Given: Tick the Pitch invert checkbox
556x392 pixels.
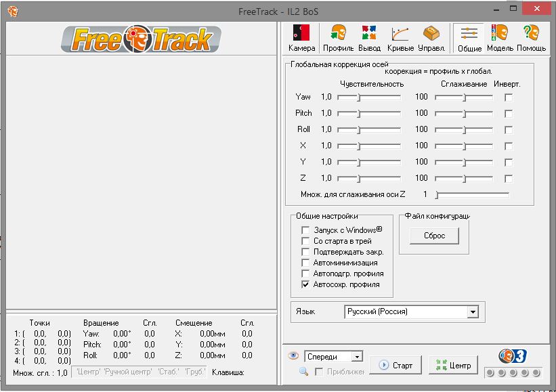Looking at the screenshot, I should pos(509,114).
